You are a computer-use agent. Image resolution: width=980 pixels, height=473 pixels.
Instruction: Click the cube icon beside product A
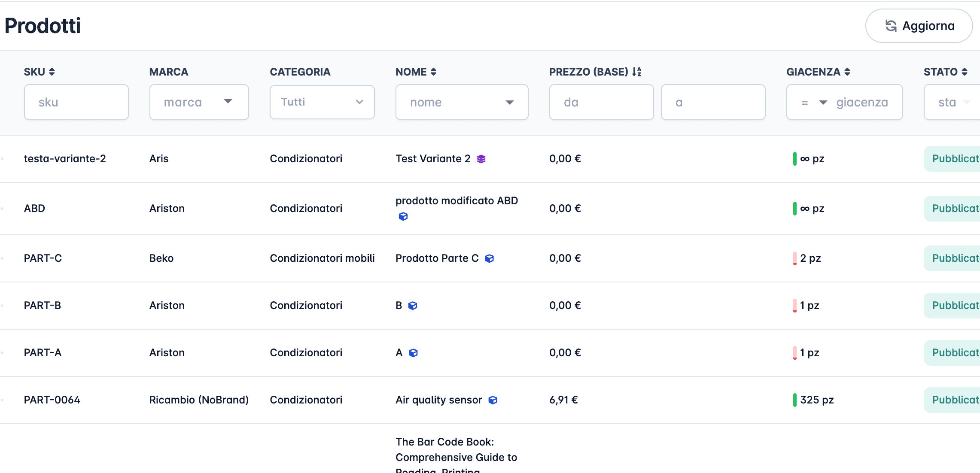pos(413,352)
